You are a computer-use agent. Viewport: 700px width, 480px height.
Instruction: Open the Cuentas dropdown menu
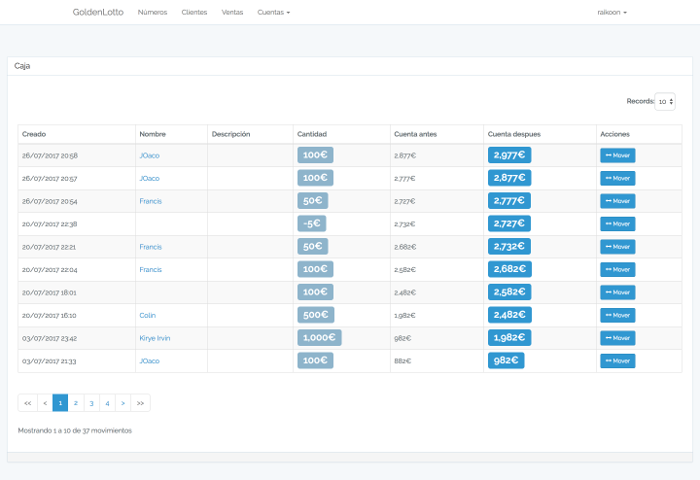pos(273,13)
